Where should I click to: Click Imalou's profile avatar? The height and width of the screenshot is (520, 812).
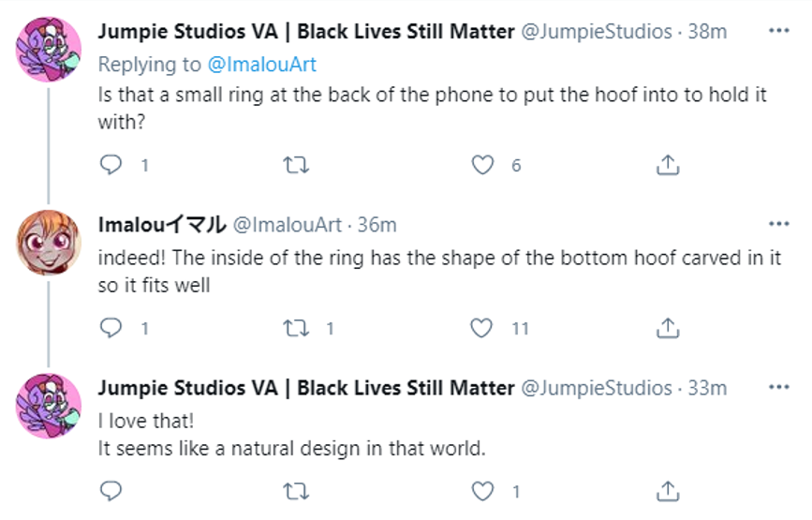point(49,242)
